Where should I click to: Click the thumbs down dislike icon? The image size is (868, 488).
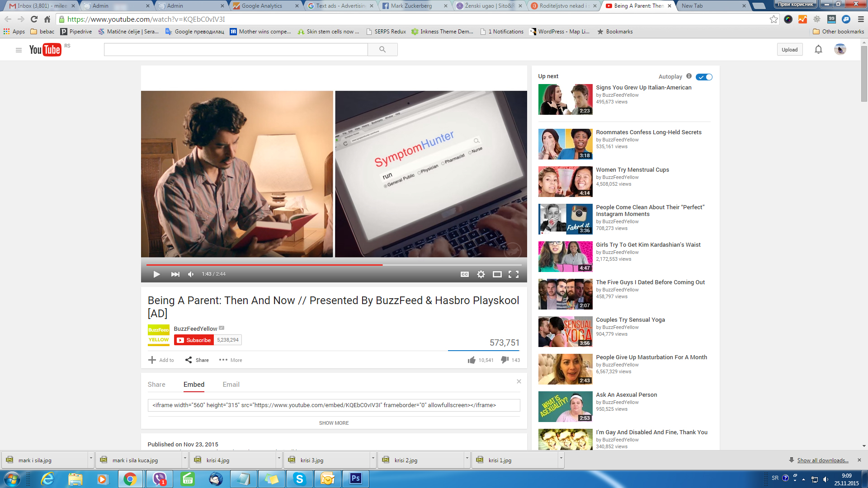(x=505, y=360)
